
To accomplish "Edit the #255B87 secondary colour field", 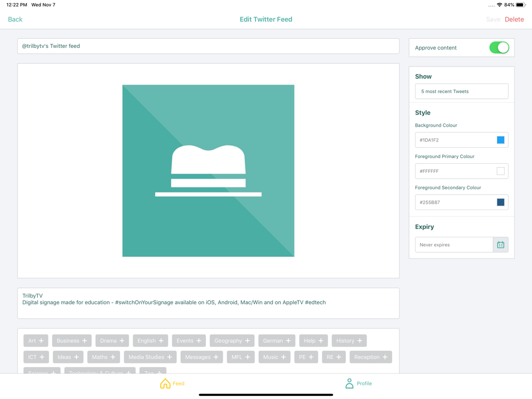I will [461, 202].
